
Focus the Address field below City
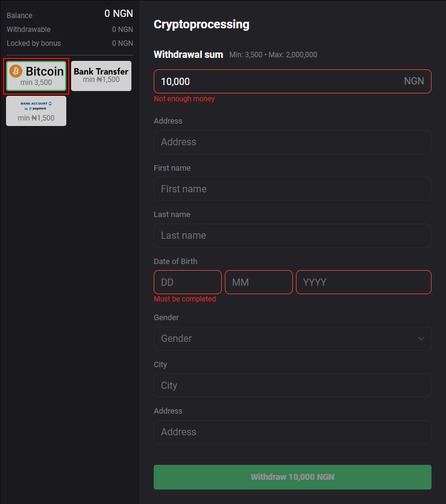click(292, 432)
